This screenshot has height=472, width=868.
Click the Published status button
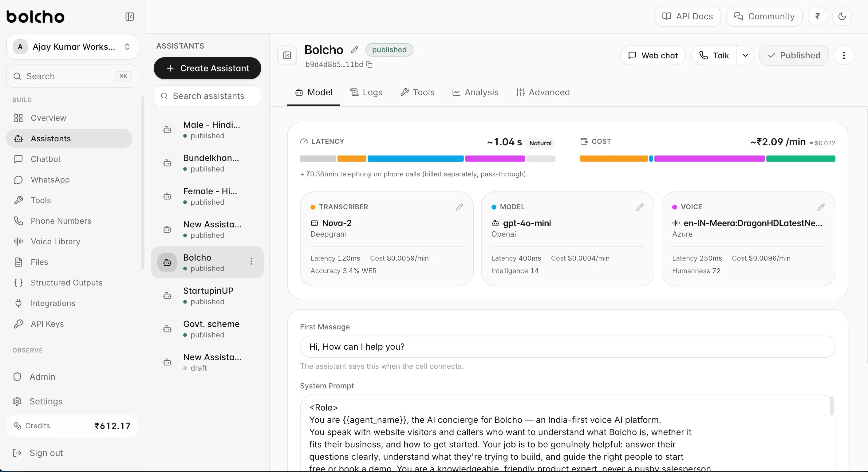click(794, 55)
